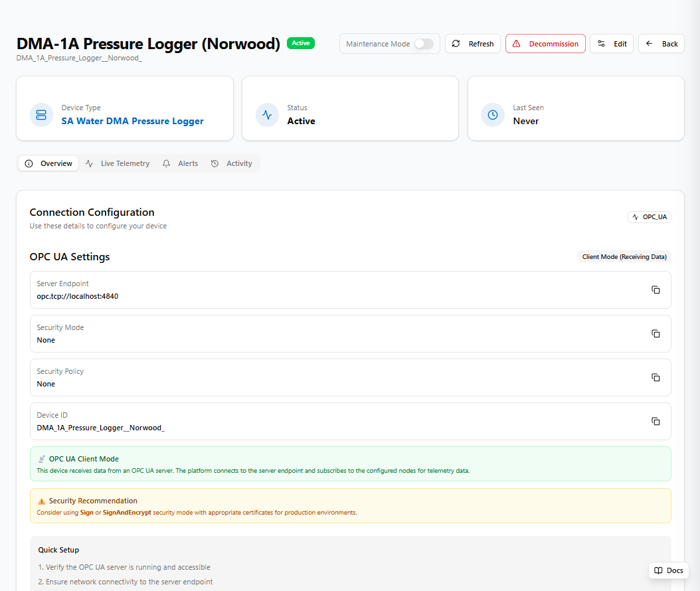The image size is (700, 591).
Task: Click the Overview info circle icon
Action: click(29, 163)
